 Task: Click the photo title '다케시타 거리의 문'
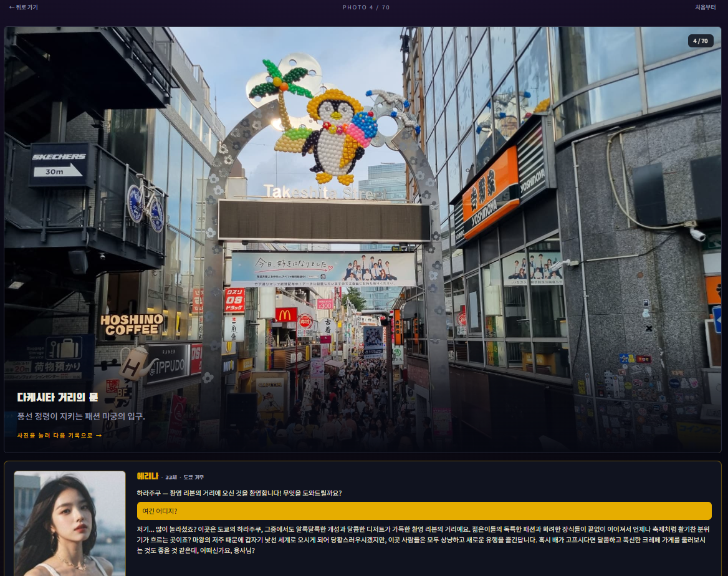tap(57, 397)
